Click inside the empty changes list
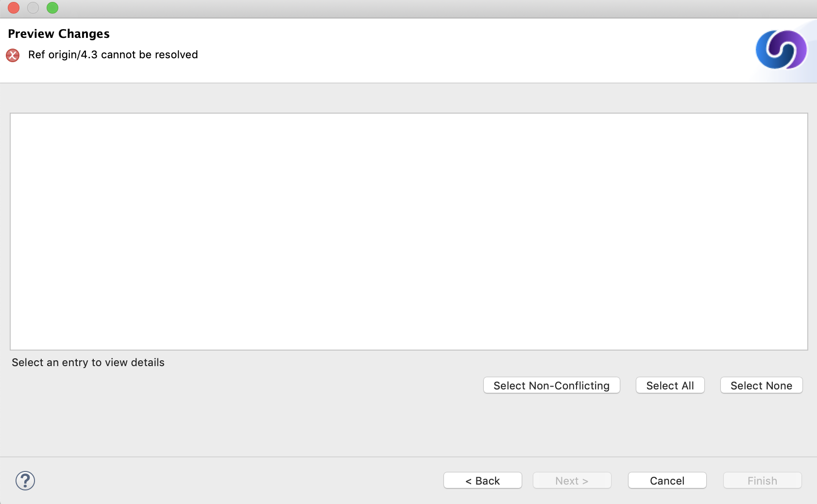 pyautogui.click(x=408, y=231)
